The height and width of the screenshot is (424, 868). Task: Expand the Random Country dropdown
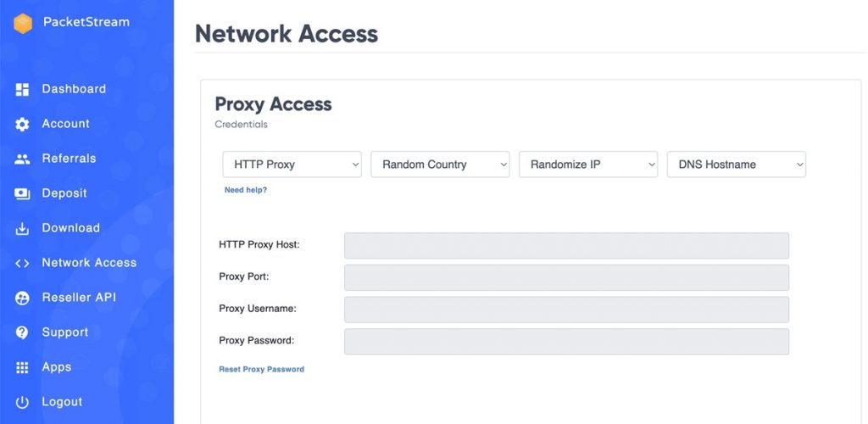pyautogui.click(x=440, y=165)
